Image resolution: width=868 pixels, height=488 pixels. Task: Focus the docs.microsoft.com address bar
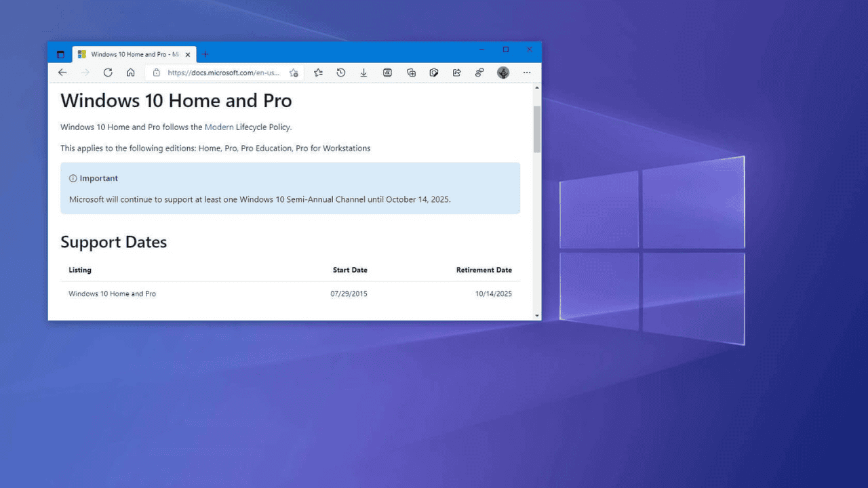pyautogui.click(x=224, y=73)
